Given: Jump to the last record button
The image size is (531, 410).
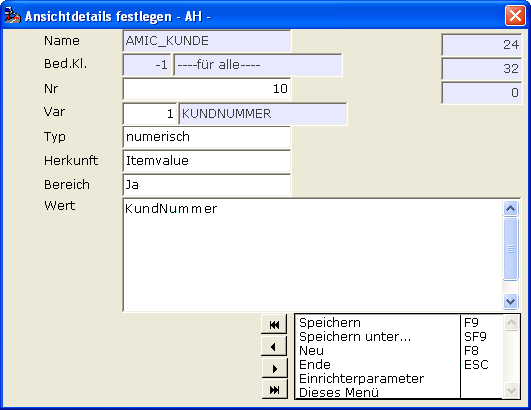Looking at the screenshot, I should click(x=274, y=389).
